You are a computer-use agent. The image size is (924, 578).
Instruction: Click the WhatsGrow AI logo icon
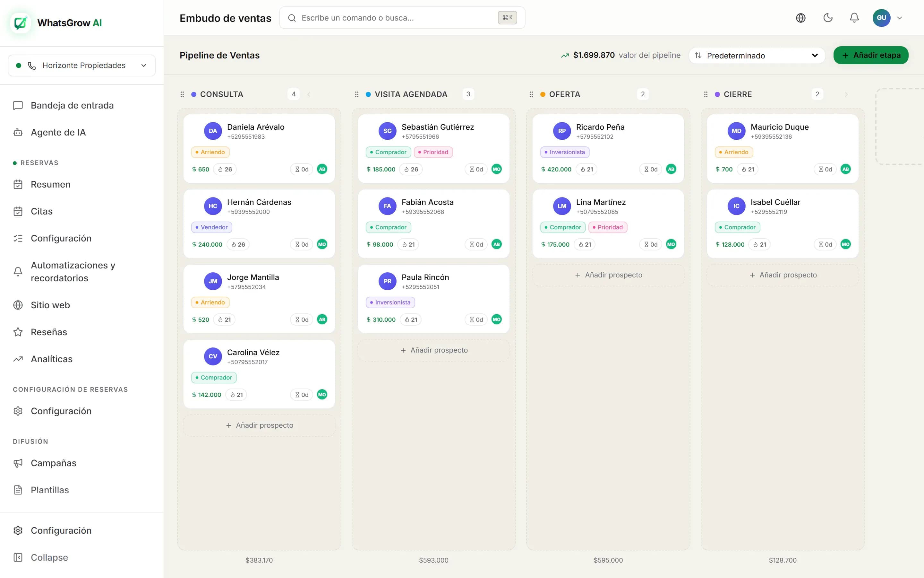(20, 23)
